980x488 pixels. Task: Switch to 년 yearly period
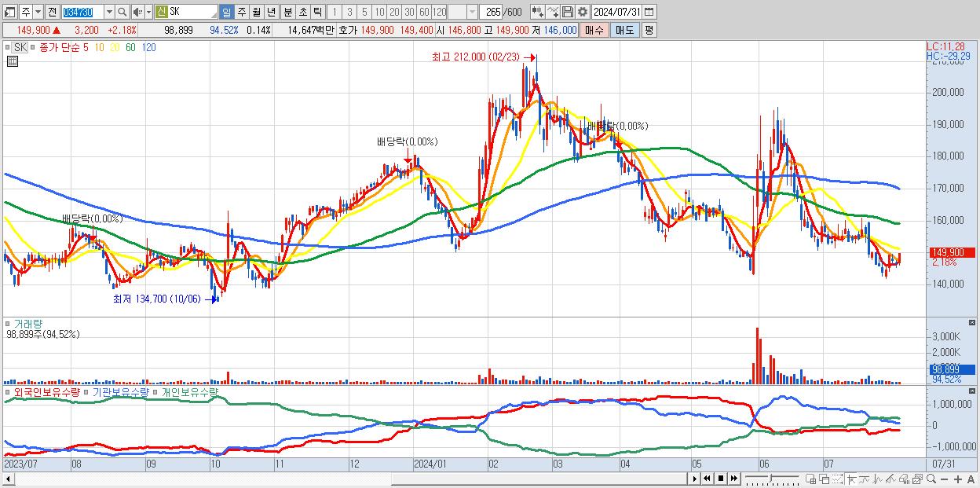click(x=272, y=12)
